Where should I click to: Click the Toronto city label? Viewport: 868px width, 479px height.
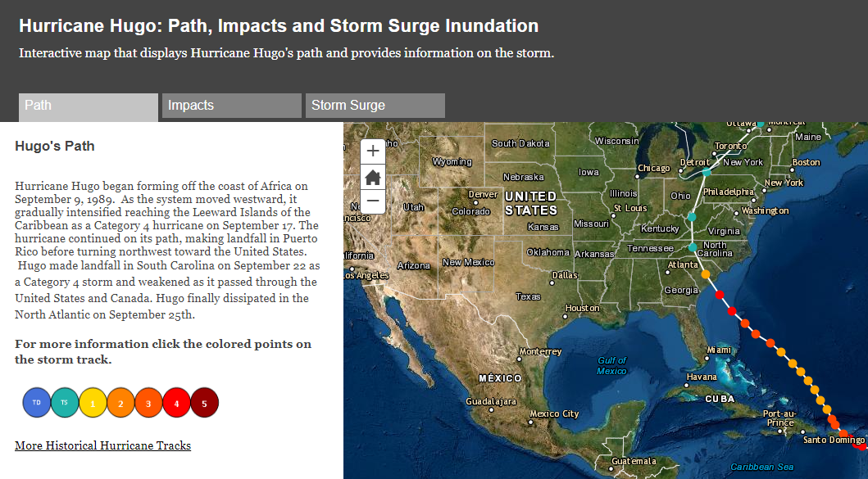pyautogui.click(x=731, y=146)
